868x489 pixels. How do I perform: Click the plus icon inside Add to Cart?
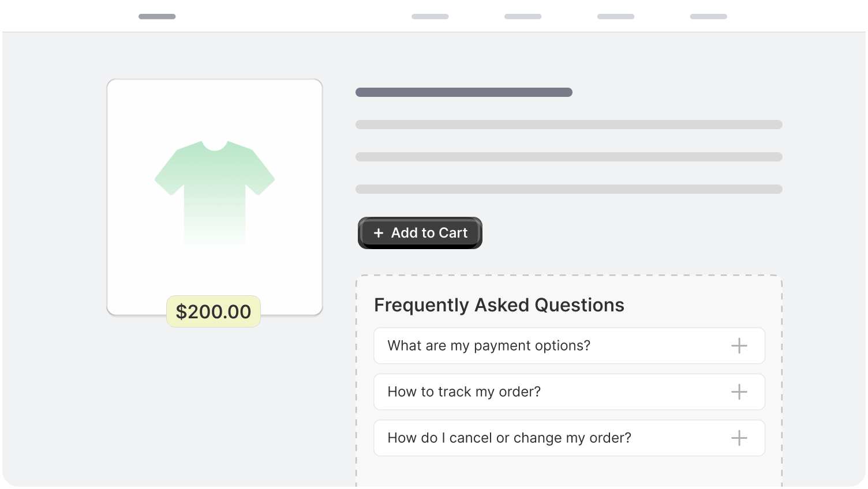tap(378, 233)
